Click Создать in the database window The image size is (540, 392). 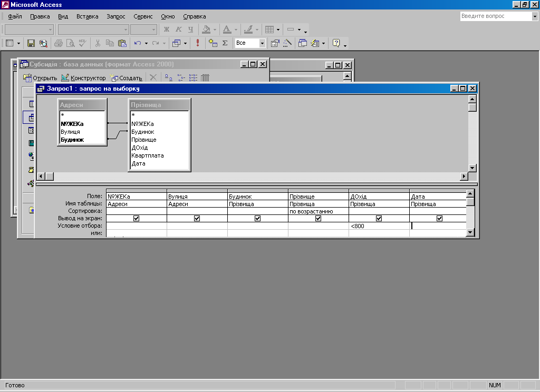point(126,78)
